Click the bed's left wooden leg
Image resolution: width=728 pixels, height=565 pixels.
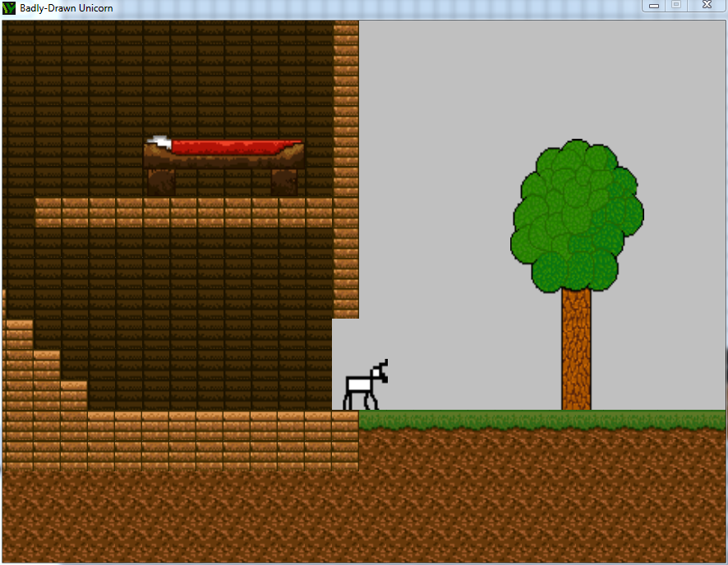click(161, 181)
